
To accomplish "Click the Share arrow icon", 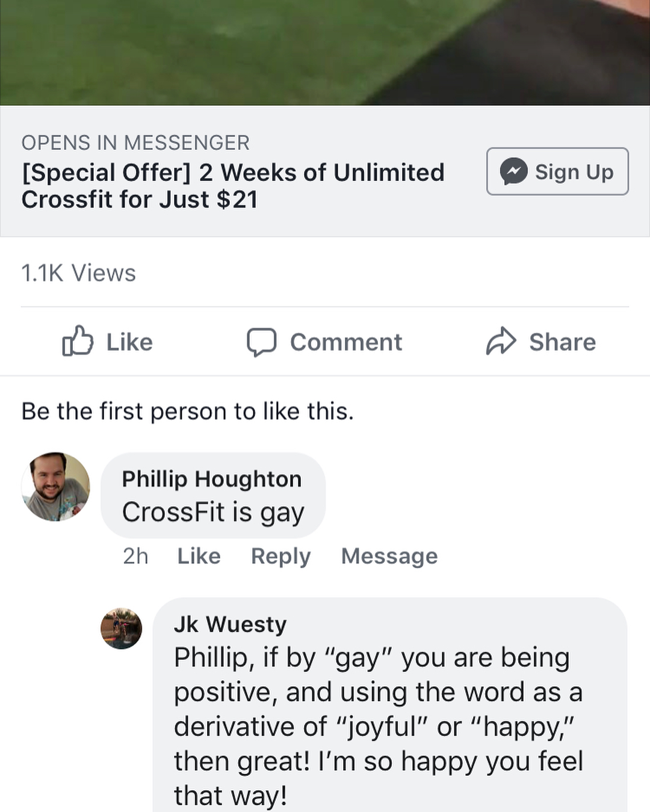I will (x=501, y=341).
